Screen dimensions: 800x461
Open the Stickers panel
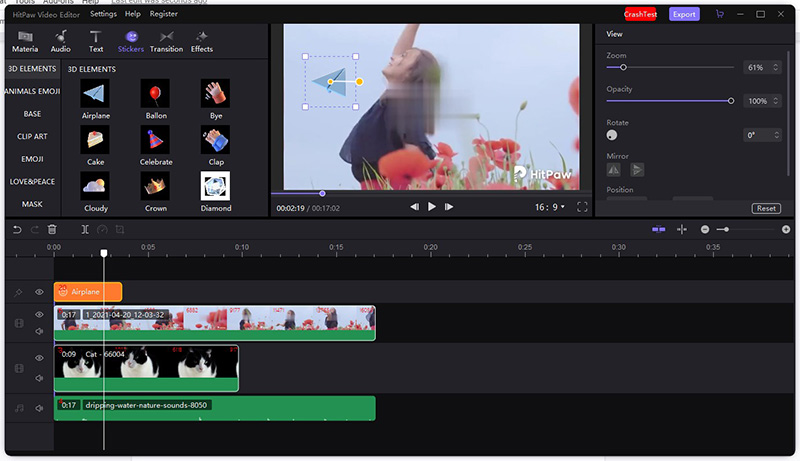(130, 41)
